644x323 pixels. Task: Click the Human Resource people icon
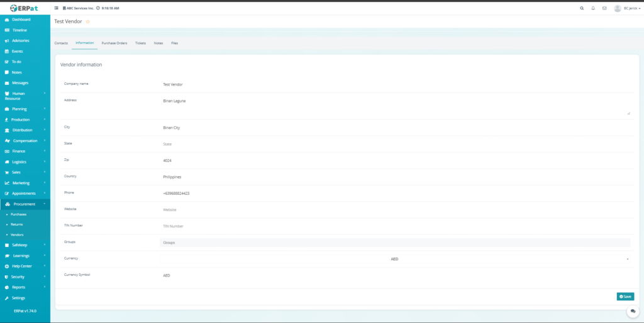pyautogui.click(x=7, y=94)
